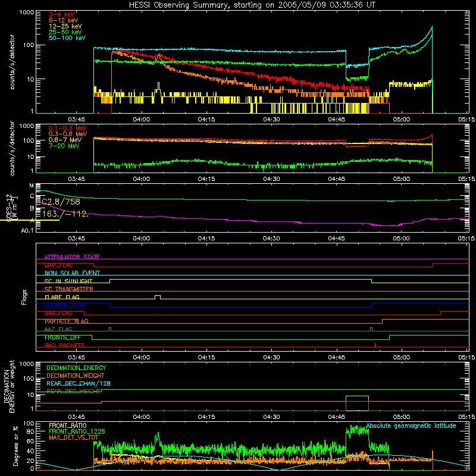Click the cyan REAR_DEC_CHAN box in decimation panel
Screen dimensions: 476x476
tap(358, 403)
